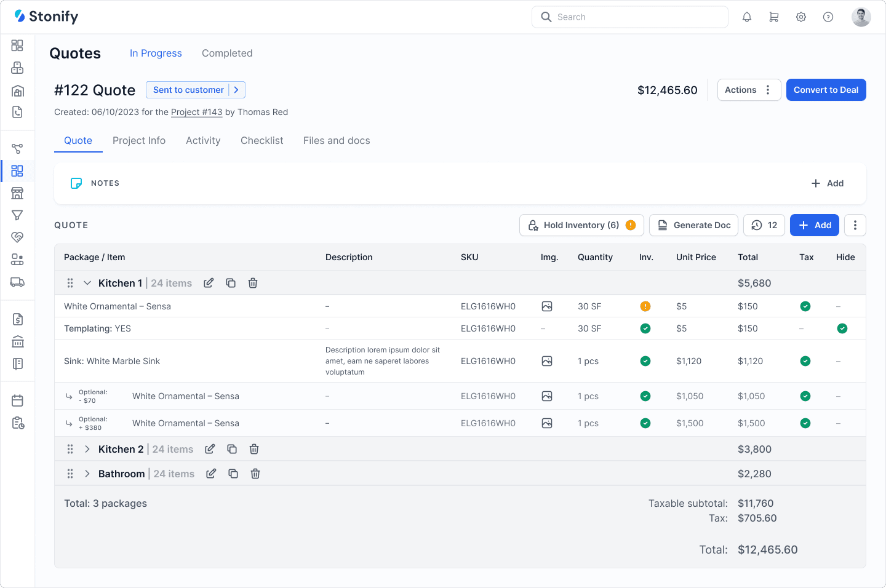This screenshot has height=588, width=886.
Task: Open the version history icon showing 12
Action: coord(764,225)
